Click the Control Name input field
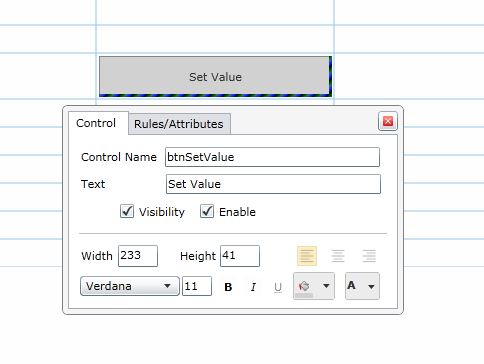The height and width of the screenshot is (364, 484). pyautogui.click(x=272, y=157)
